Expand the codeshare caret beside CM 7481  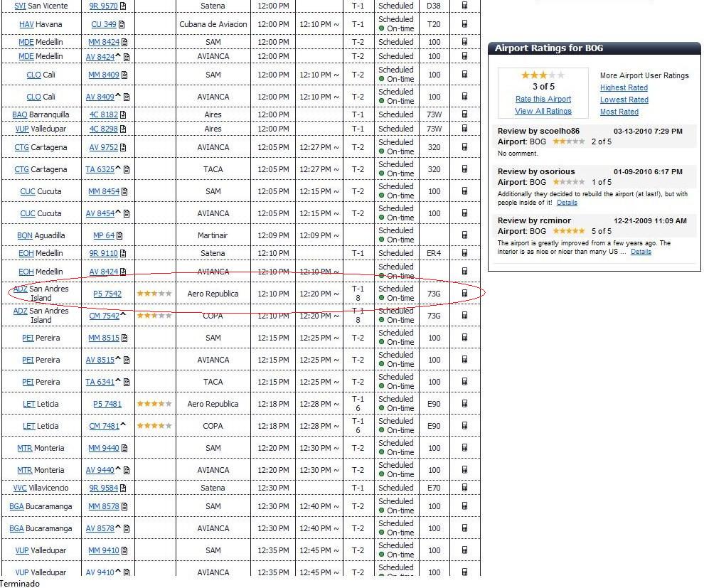(x=123, y=425)
